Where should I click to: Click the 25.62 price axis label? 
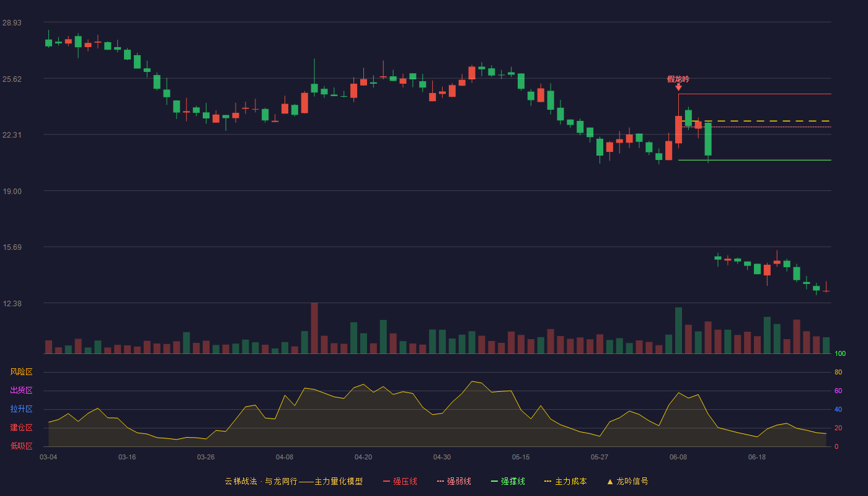(12, 79)
